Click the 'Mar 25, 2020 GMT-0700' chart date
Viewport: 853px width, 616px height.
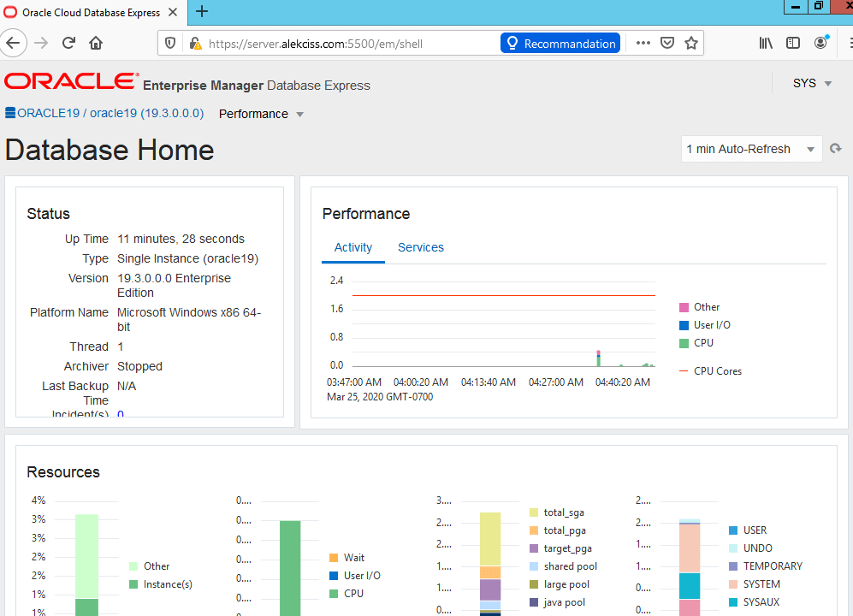pos(380,397)
